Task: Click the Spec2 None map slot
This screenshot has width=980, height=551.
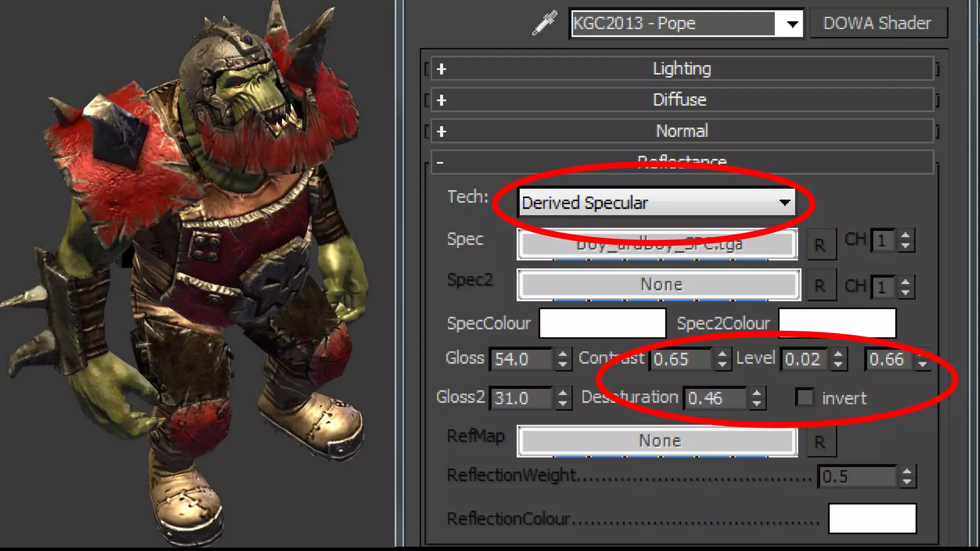Action: point(658,285)
